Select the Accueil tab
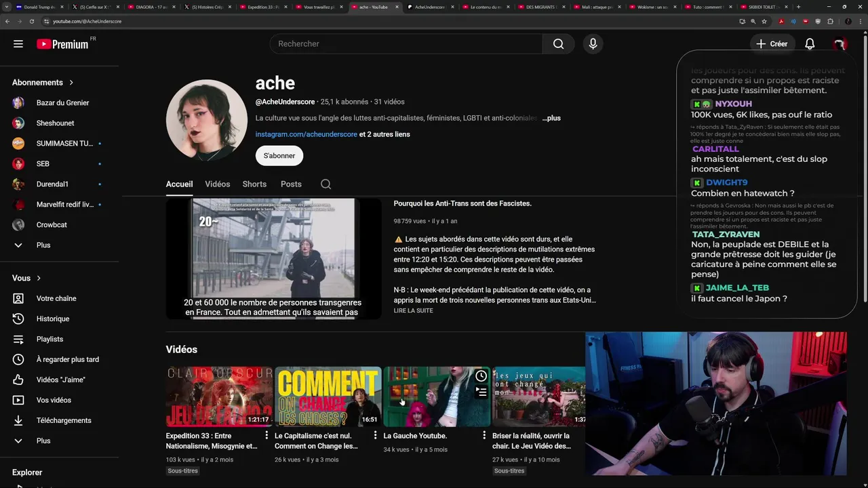 [179, 184]
